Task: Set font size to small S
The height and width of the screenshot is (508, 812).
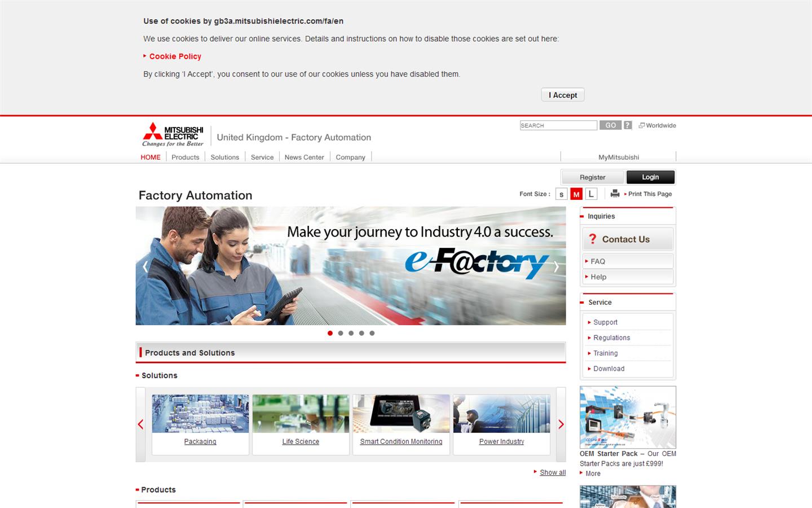Action: (561, 194)
